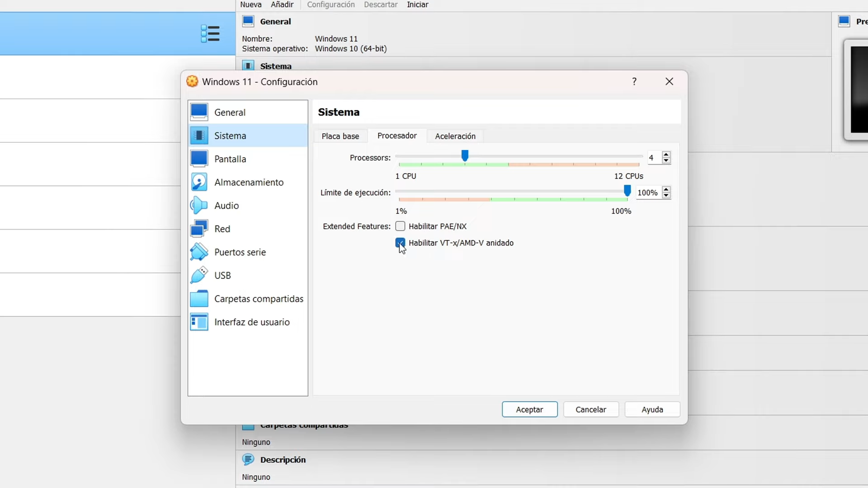Open the Aceleración tab

coord(455,136)
